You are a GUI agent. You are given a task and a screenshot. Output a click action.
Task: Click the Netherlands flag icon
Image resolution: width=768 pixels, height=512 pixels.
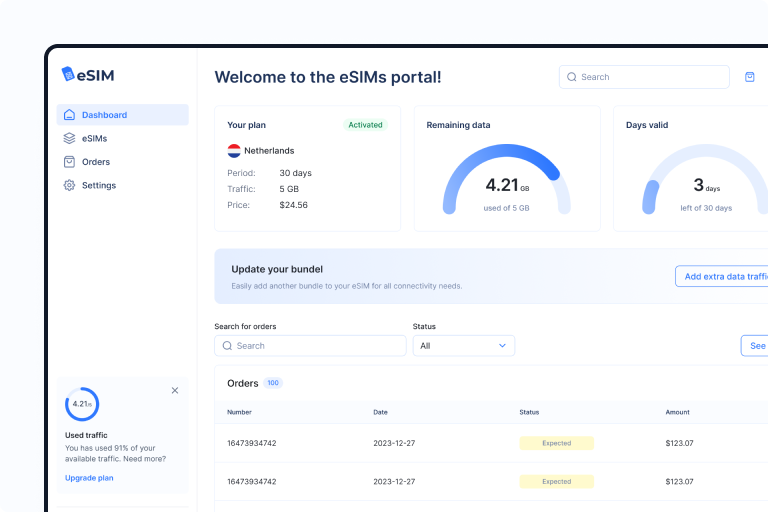click(234, 151)
